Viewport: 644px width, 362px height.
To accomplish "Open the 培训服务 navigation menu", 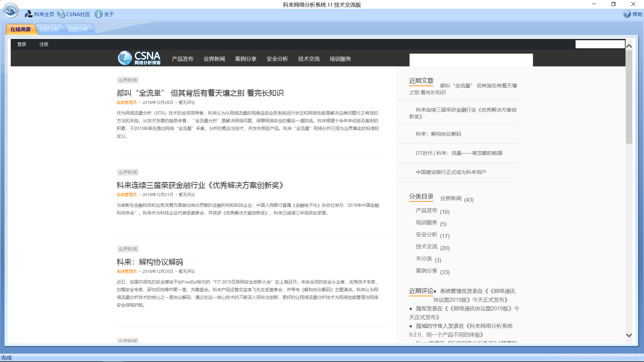I will click(340, 59).
